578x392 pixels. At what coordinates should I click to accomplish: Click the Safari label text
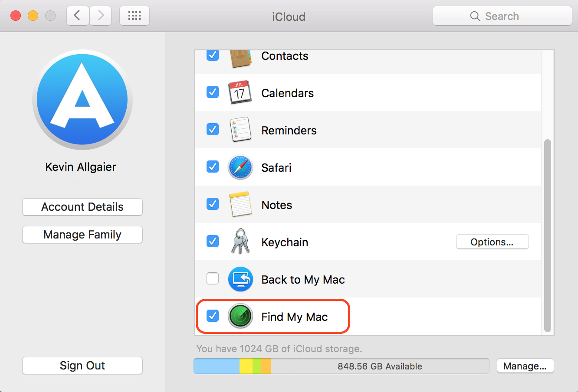tap(276, 168)
